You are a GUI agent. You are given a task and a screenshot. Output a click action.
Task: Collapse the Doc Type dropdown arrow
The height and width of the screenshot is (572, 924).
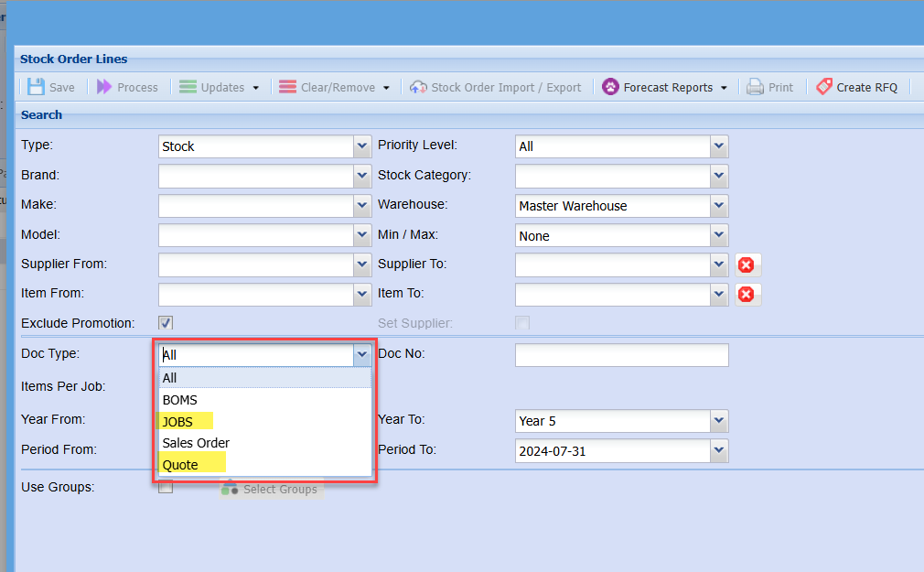[361, 355]
